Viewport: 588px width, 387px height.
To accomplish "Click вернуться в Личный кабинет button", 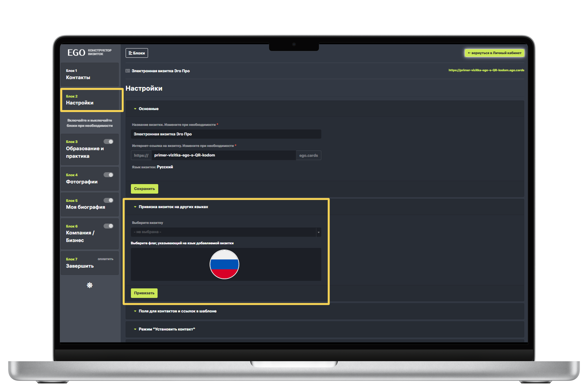I will click(494, 53).
